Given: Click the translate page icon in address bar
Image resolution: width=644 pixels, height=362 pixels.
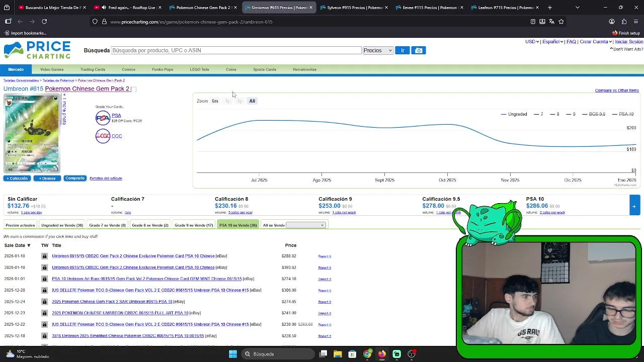Looking at the screenshot, I should (551, 22).
